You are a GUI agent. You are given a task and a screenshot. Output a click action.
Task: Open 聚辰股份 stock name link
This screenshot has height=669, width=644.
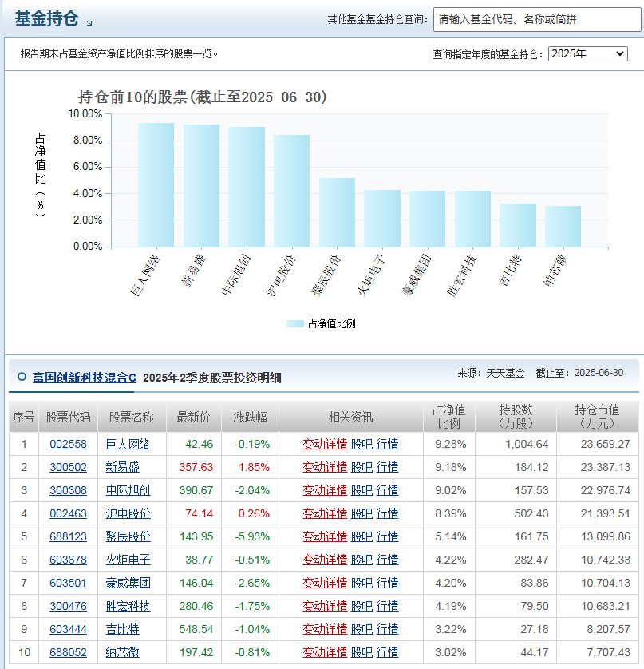click(128, 536)
